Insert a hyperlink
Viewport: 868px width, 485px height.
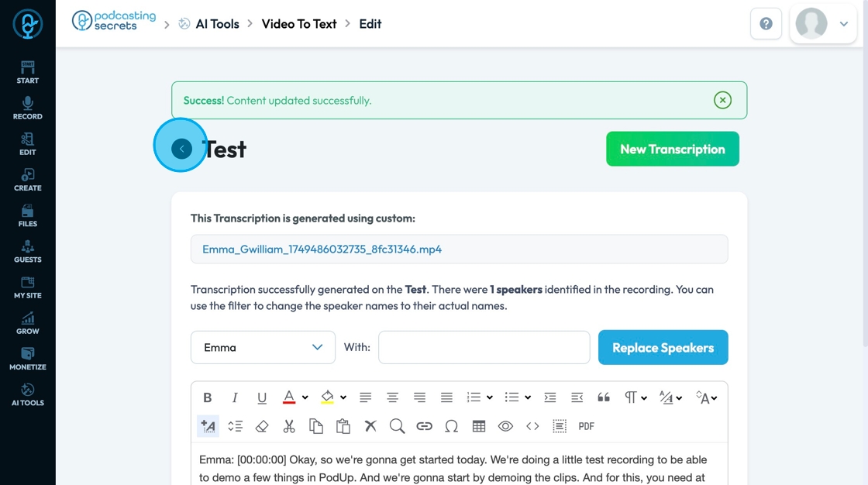pyautogui.click(x=424, y=426)
